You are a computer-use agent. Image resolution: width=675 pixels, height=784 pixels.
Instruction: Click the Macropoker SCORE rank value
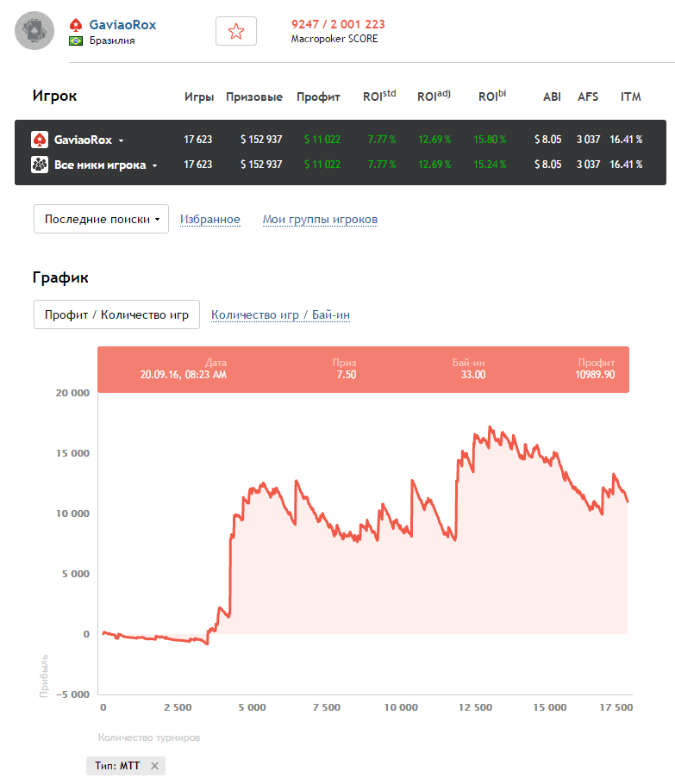coord(338,24)
